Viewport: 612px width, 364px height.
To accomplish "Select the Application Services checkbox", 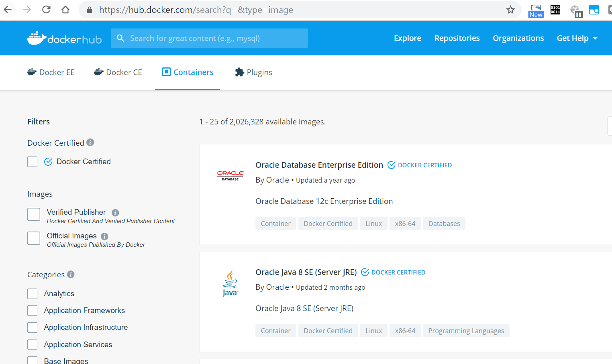I will (x=32, y=345).
